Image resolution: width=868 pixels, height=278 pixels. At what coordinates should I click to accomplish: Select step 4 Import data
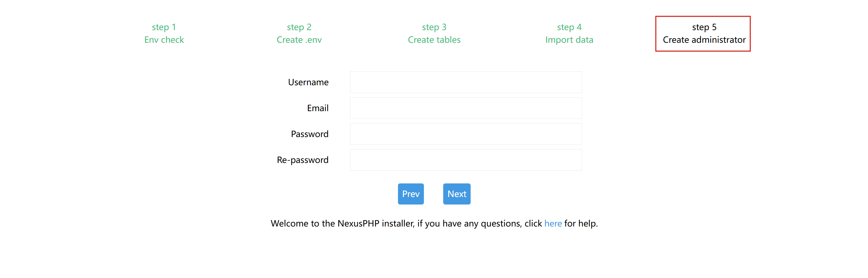pyautogui.click(x=569, y=33)
